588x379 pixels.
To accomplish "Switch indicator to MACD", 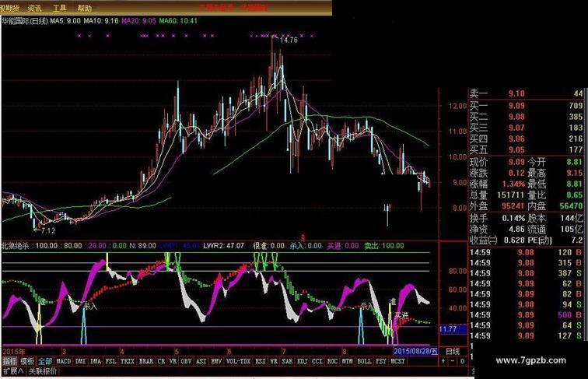I will (x=63, y=361).
